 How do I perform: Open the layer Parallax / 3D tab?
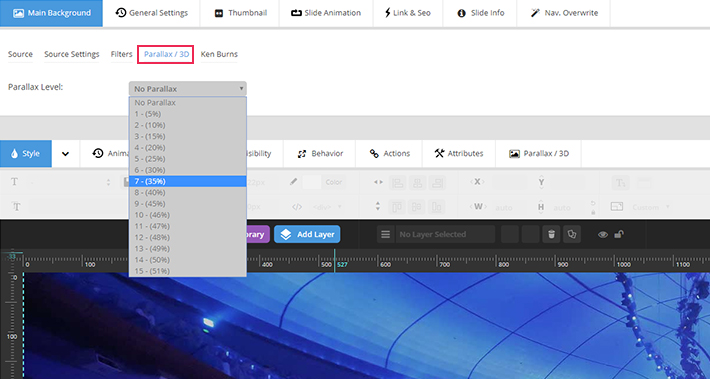coord(538,154)
